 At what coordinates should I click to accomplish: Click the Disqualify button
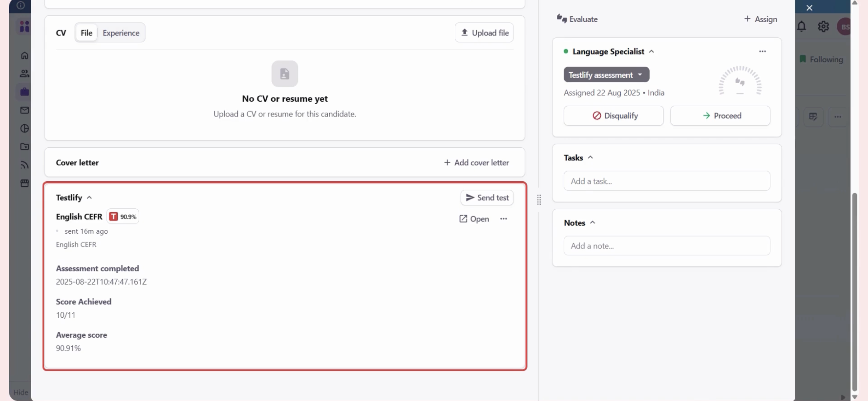point(613,115)
